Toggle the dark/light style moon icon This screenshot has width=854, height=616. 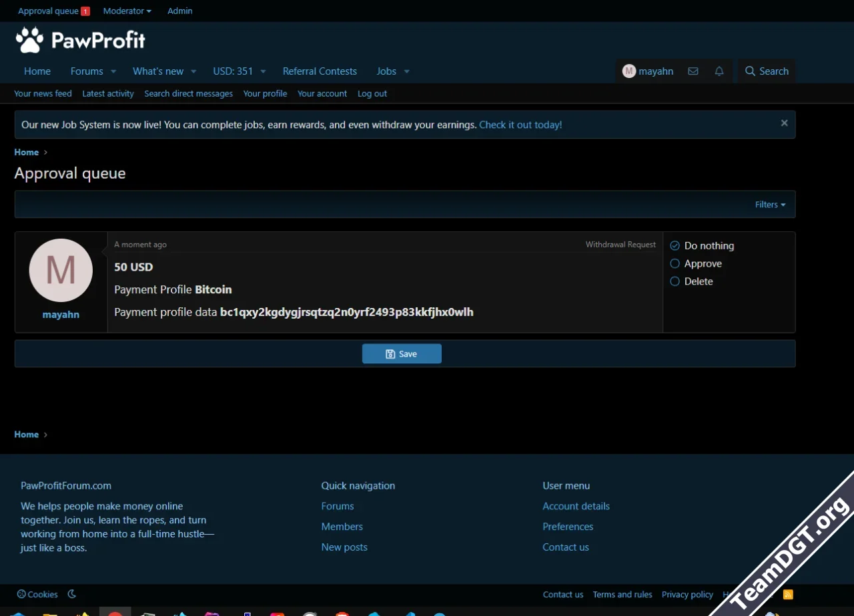tap(72, 594)
